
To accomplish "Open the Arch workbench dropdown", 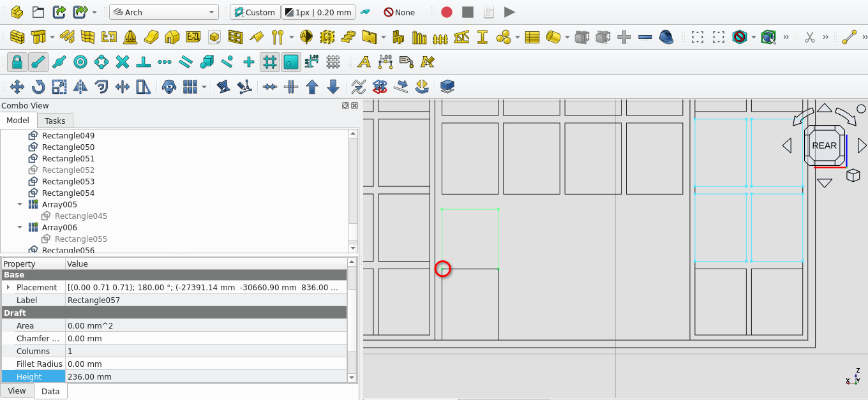I will tap(164, 12).
